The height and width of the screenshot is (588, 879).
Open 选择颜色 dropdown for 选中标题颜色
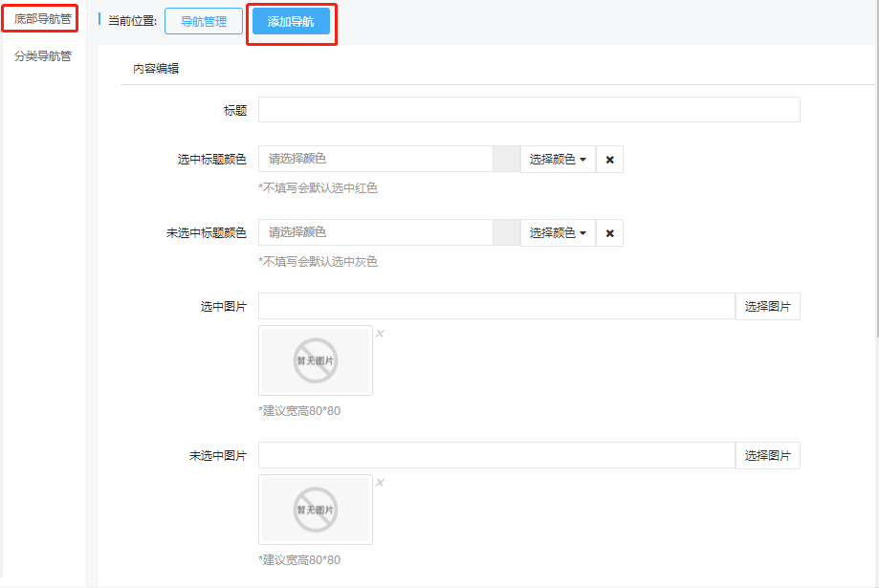[558, 160]
